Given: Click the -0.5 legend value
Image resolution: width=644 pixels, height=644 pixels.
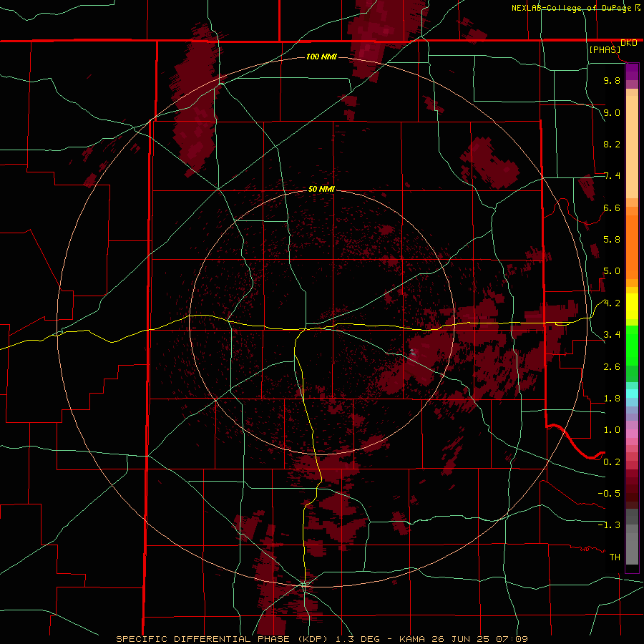Looking at the screenshot, I should tap(609, 494).
